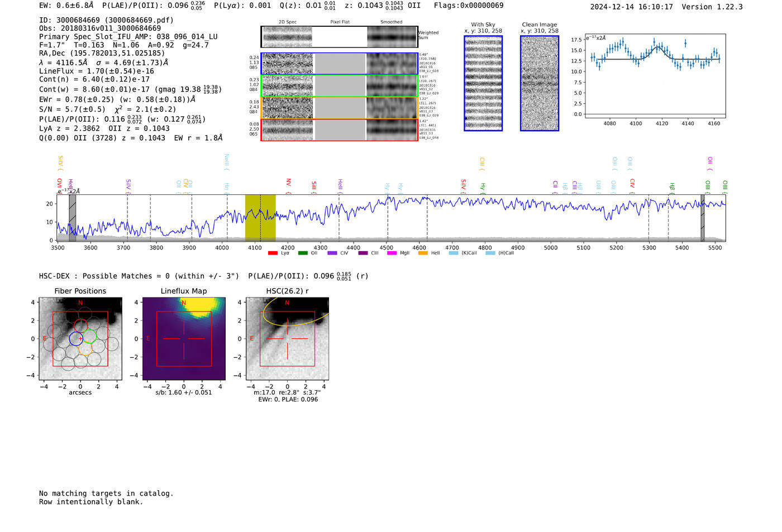
Task: Click the magenta MgII legend swatch
Action: tap(392, 253)
